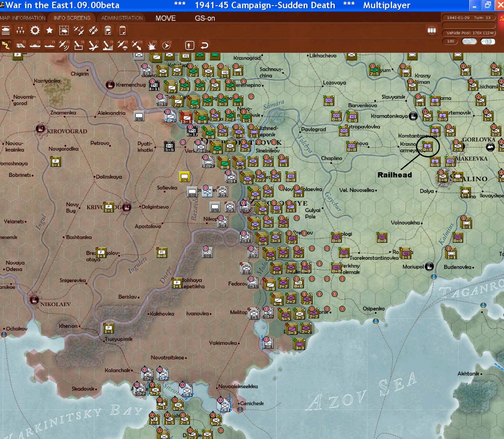Select F6 bomb unit mode
The image size is (504, 439).
pos(79,45)
